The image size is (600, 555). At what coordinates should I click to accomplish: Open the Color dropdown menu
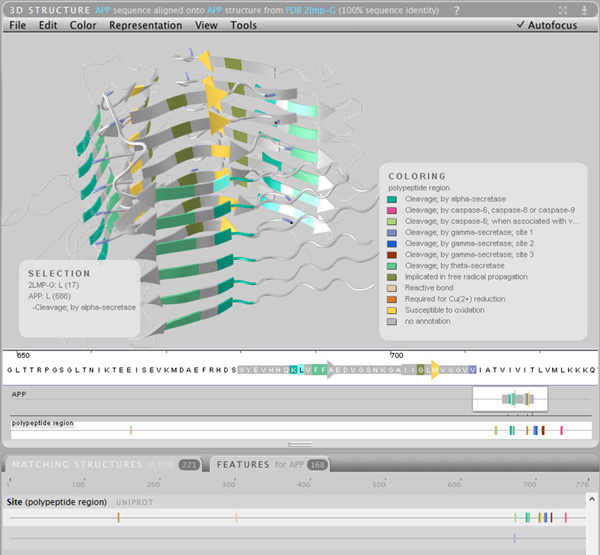(x=83, y=25)
